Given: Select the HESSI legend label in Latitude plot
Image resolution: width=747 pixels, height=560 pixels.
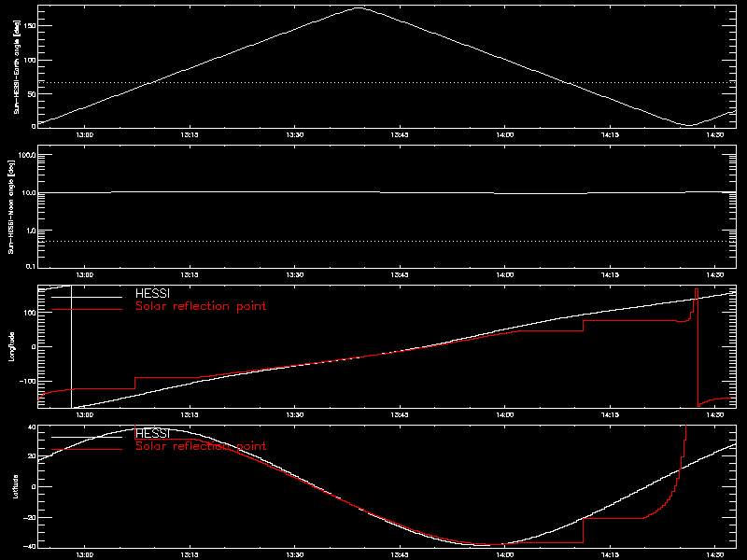Looking at the screenshot, I should [x=152, y=434].
